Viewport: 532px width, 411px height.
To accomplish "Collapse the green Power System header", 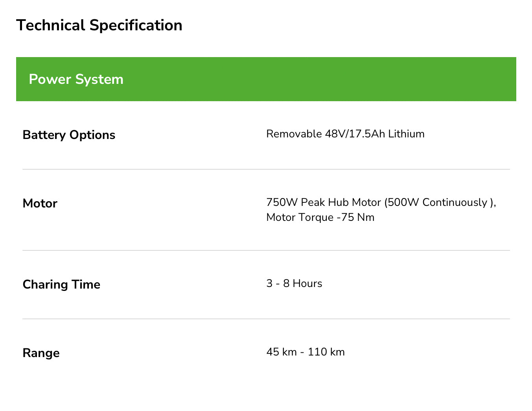I will pos(266,79).
